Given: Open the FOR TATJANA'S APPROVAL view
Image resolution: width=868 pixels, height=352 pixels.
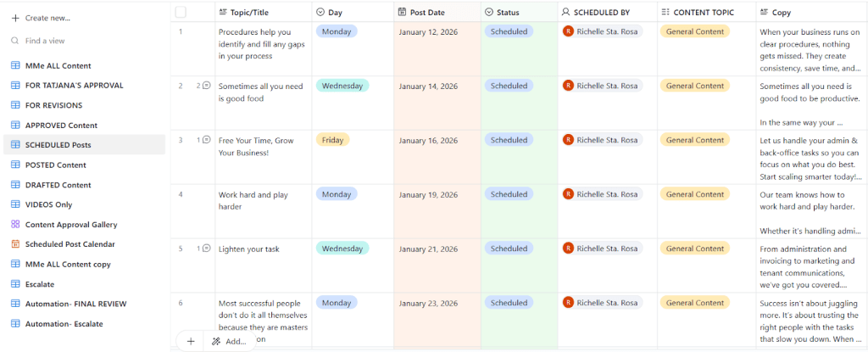Looking at the screenshot, I should pyautogui.click(x=74, y=86).
